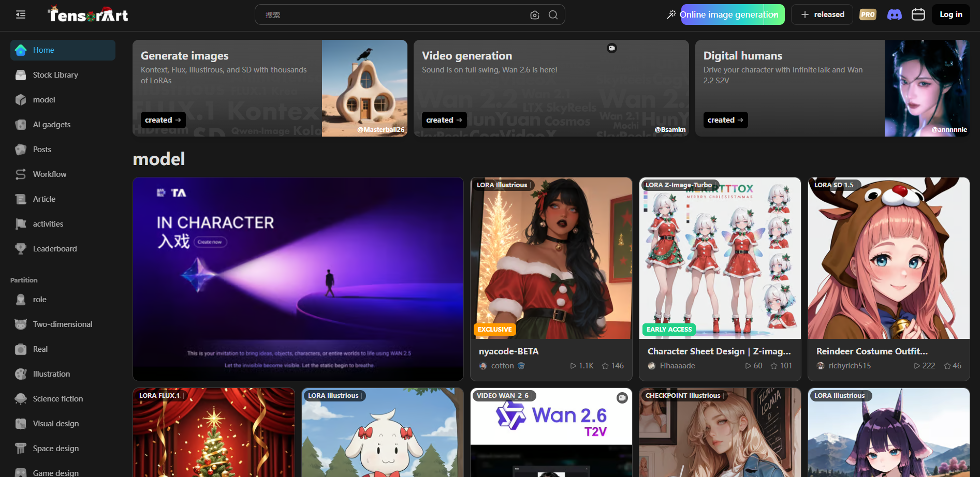The width and height of the screenshot is (980, 477).
Task: Open the Character Sheet Design model thumbnail
Action: 720,258
